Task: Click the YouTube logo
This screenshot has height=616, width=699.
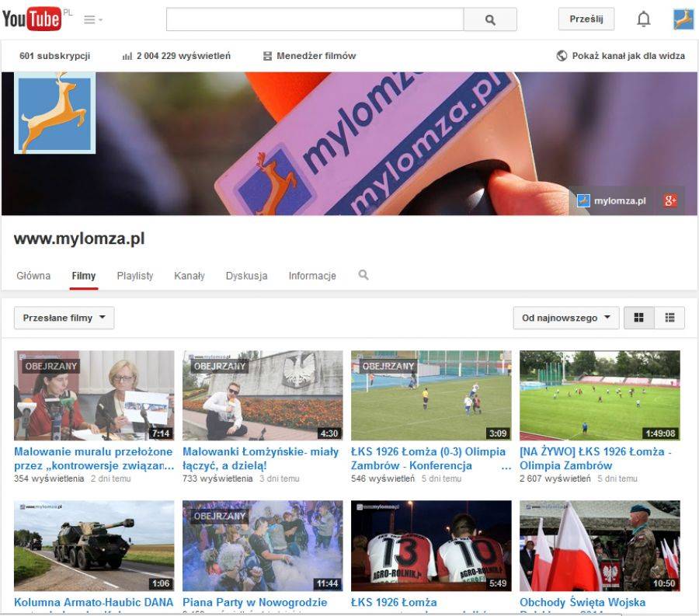Action: pos(32,19)
